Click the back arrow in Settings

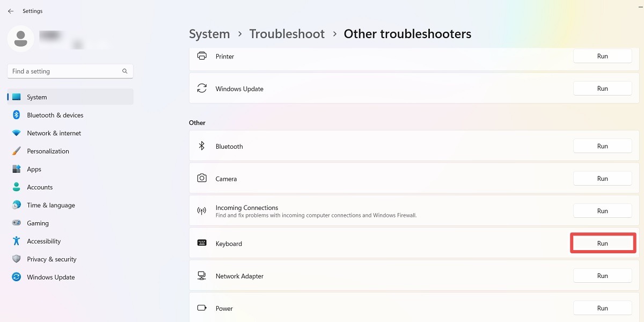click(10, 11)
